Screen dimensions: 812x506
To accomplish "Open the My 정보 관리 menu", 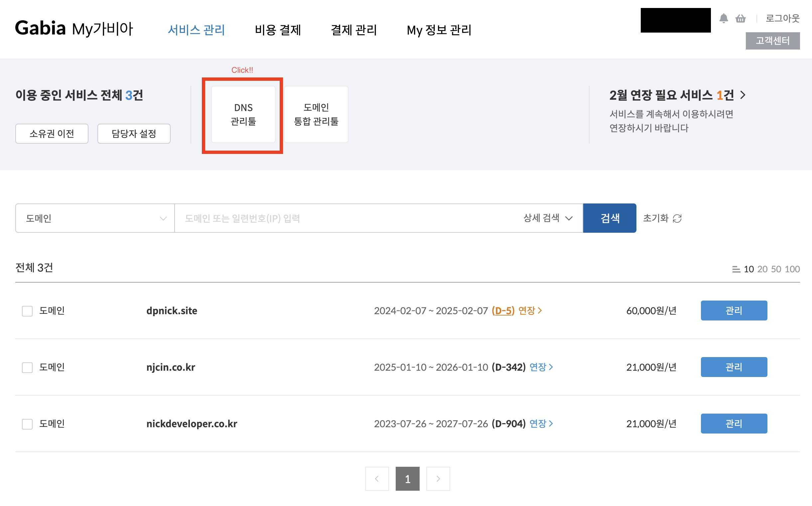I will tap(439, 30).
